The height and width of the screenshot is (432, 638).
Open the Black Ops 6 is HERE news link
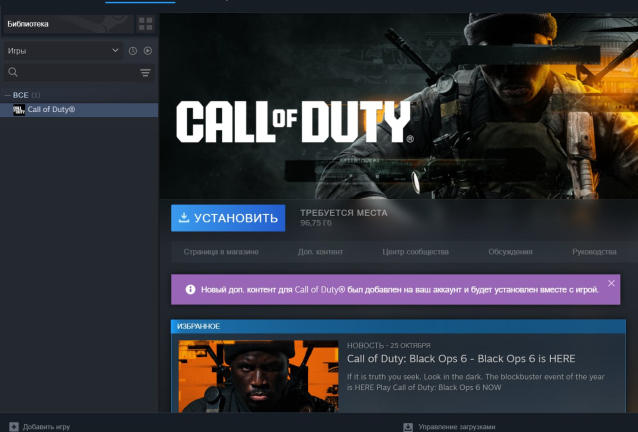point(460,359)
